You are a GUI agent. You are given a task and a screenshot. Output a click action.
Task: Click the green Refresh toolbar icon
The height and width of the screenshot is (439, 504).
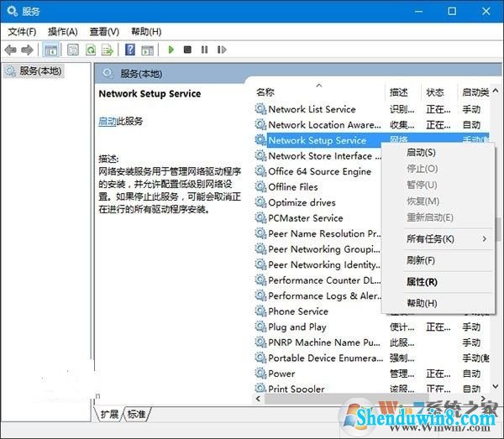coord(91,50)
